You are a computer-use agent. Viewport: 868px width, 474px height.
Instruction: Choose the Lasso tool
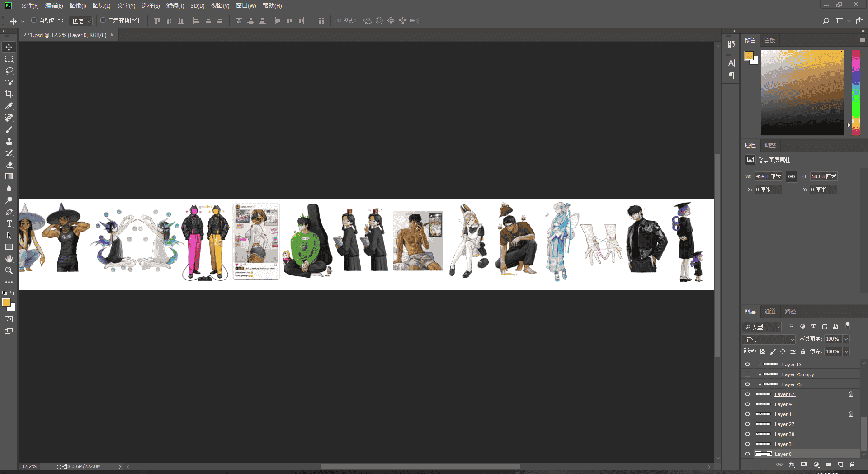click(x=9, y=71)
